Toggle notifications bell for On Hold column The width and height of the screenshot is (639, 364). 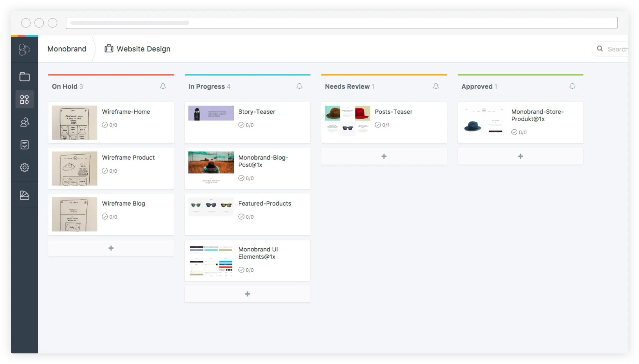[x=163, y=86]
